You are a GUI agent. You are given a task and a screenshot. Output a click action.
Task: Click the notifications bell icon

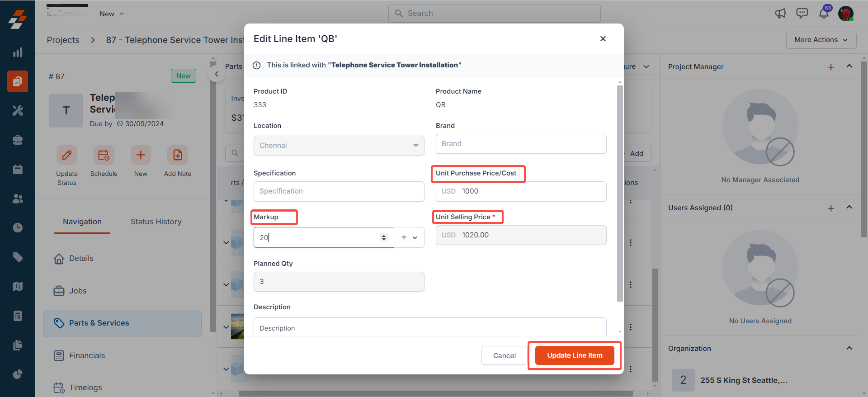point(824,14)
